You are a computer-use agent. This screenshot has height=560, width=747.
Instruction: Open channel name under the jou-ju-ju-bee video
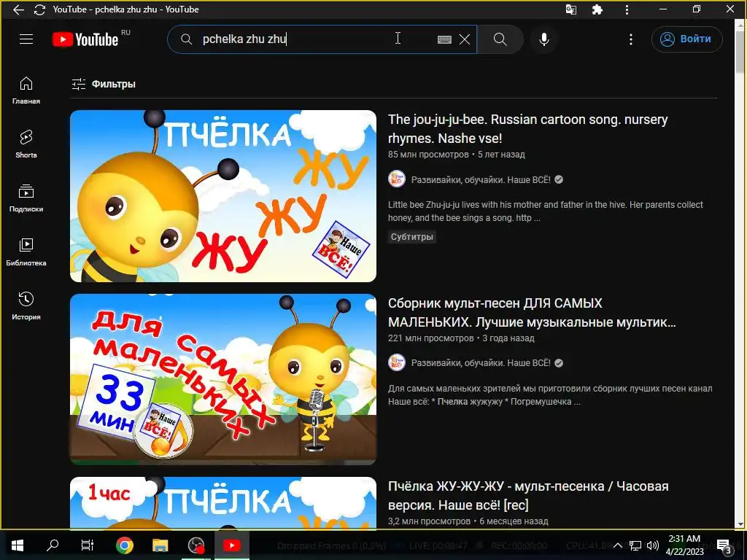tap(481, 179)
